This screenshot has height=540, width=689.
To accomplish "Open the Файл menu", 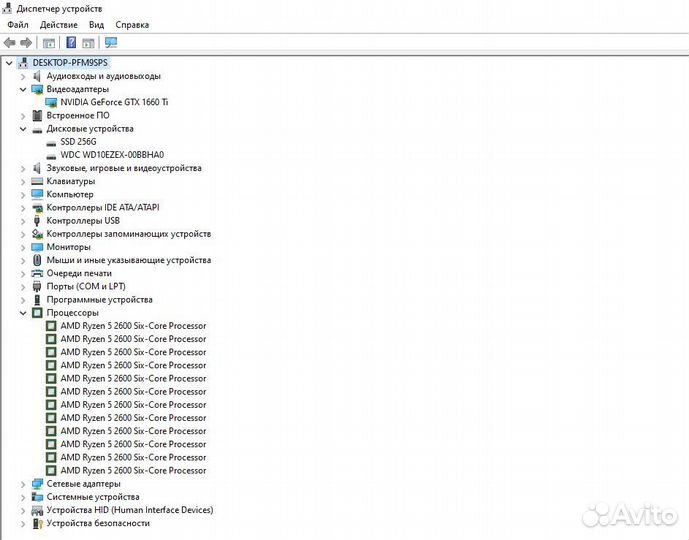I will coord(17,25).
